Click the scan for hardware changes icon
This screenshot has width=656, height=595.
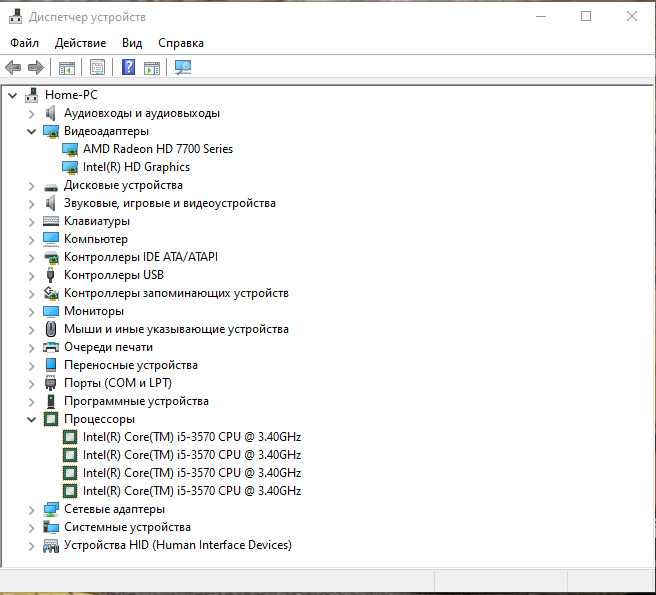[183, 67]
